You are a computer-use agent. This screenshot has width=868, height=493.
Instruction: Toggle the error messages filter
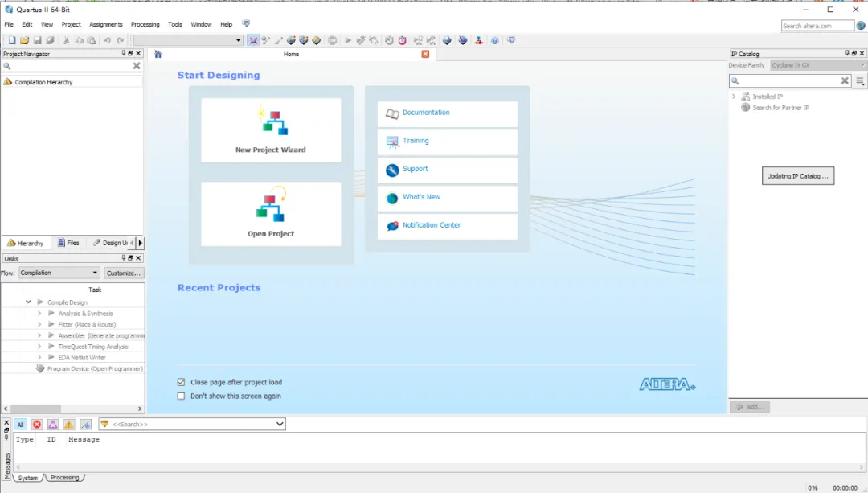tap(36, 425)
